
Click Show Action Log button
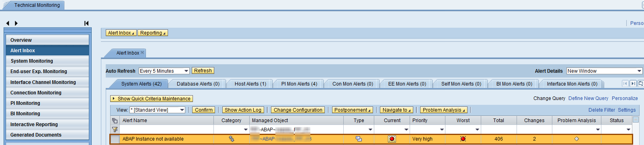pyautogui.click(x=243, y=110)
